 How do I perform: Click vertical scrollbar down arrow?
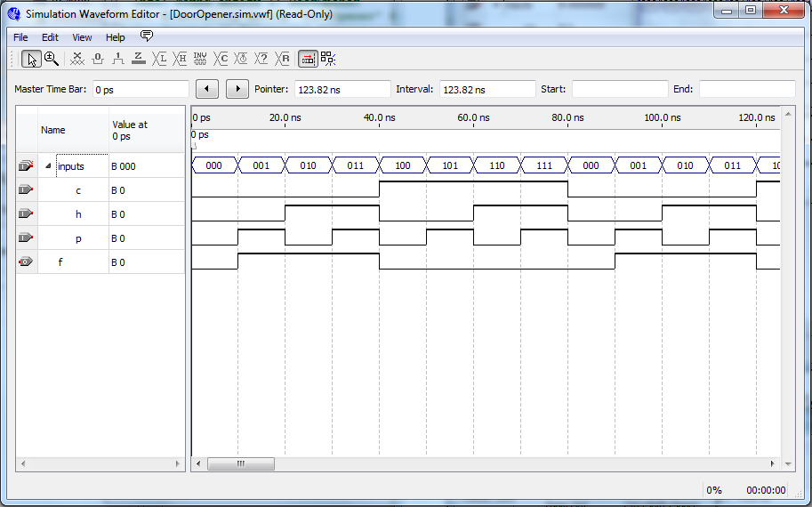coord(788,463)
